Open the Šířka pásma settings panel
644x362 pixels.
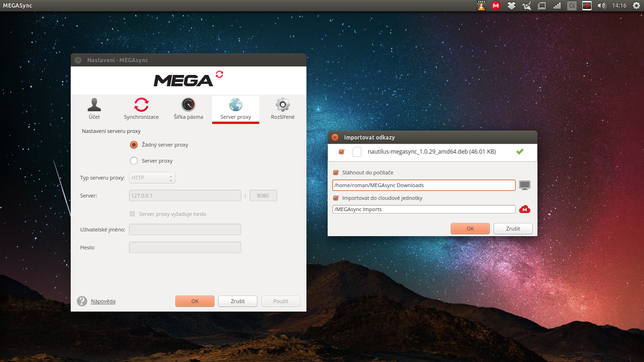188,108
